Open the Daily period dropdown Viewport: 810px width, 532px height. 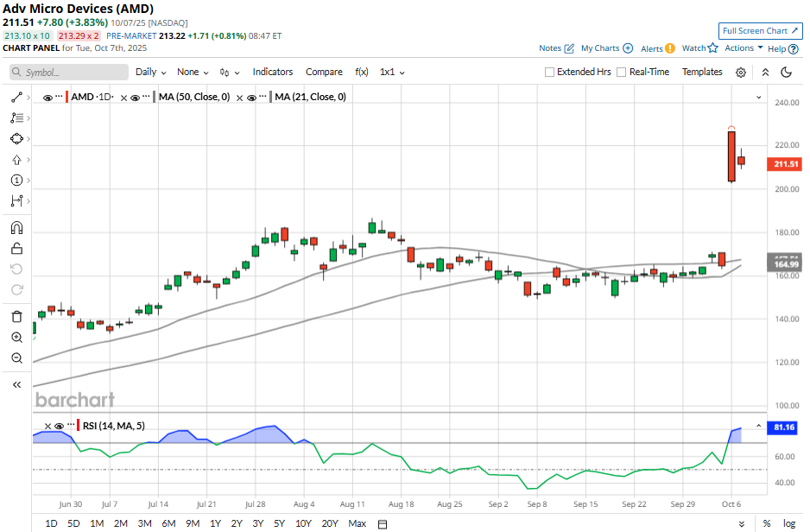click(x=150, y=73)
